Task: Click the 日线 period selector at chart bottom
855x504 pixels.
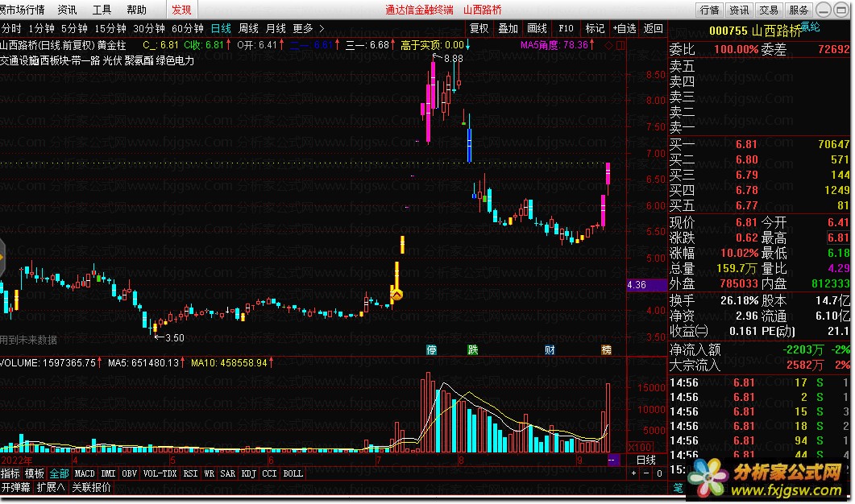Action: click(x=646, y=460)
